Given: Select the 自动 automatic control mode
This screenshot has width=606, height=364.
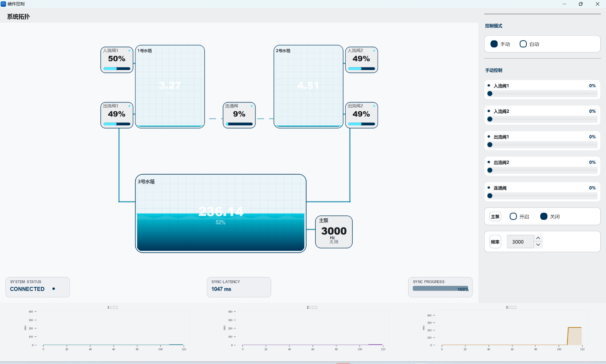Looking at the screenshot, I should (529, 44).
